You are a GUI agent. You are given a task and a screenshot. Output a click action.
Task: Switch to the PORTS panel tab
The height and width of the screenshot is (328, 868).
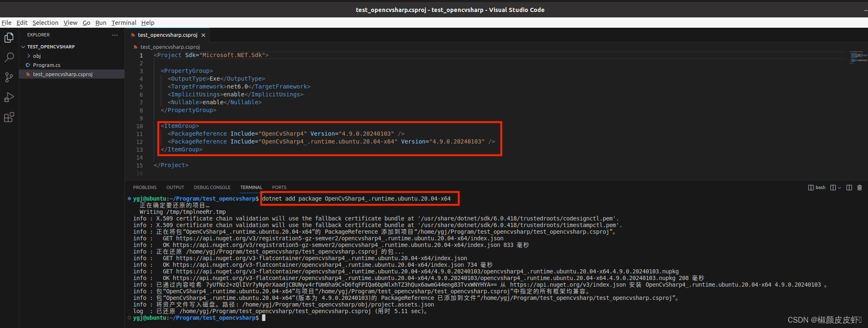pos(279,187)
